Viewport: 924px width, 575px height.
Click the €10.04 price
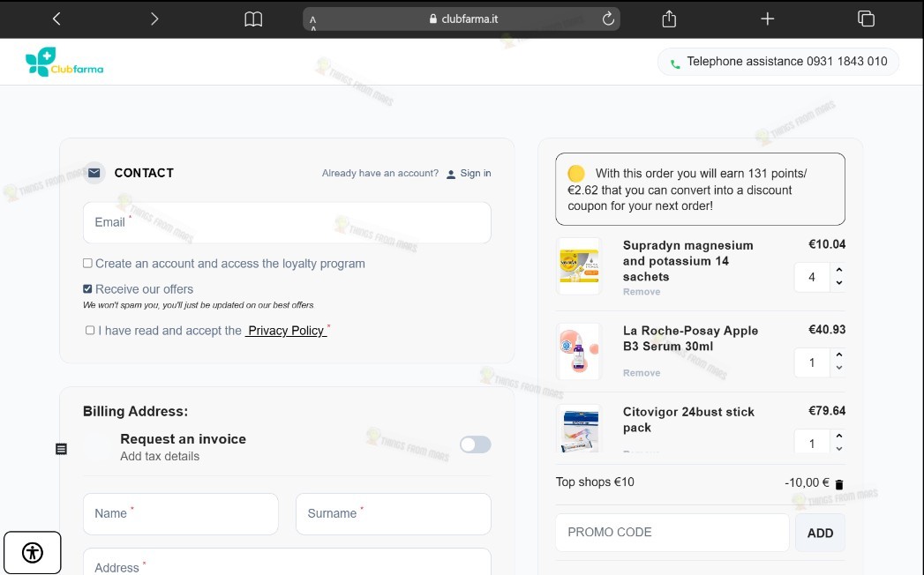tap(827, 244)
